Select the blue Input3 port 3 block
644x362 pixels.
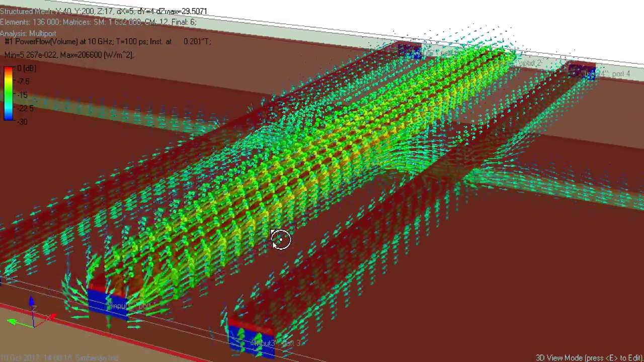(x=251, y=340)
